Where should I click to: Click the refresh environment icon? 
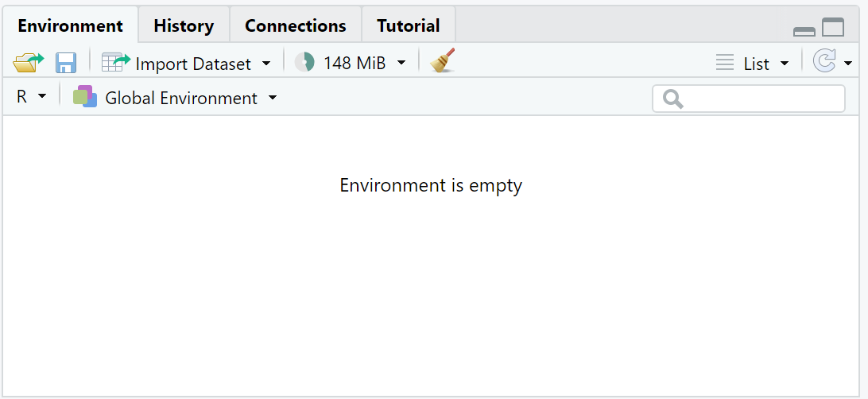tap(824, 62)
